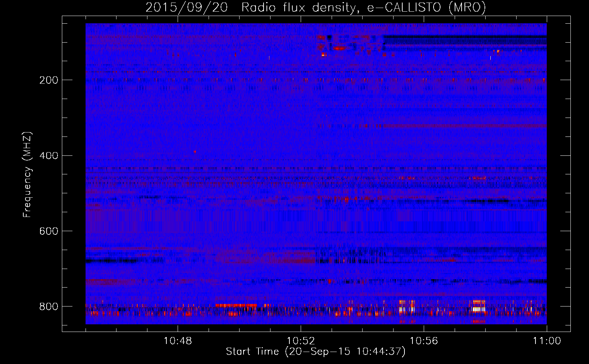Click the 10:56 time tick label
Viewport: 589px width, 364px height.
(424, 341)
